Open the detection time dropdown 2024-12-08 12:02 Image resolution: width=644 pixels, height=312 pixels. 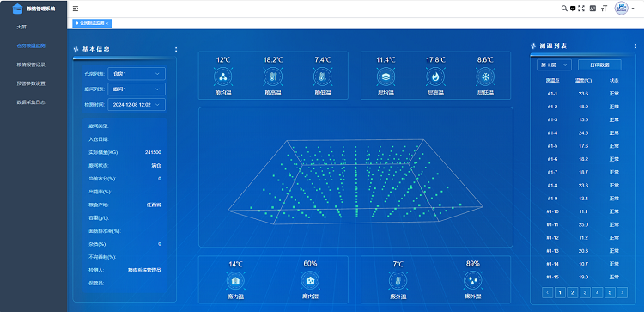coord(137,104)
